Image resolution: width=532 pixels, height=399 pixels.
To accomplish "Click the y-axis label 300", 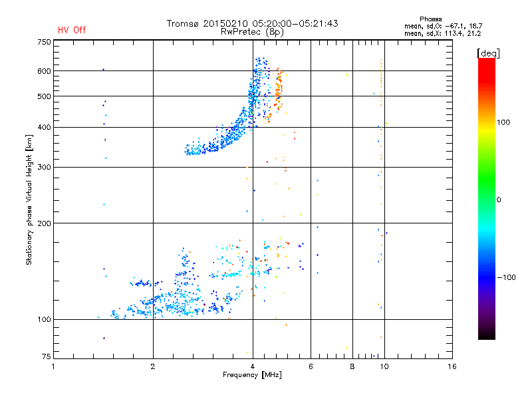I will [x=44, y=168].
